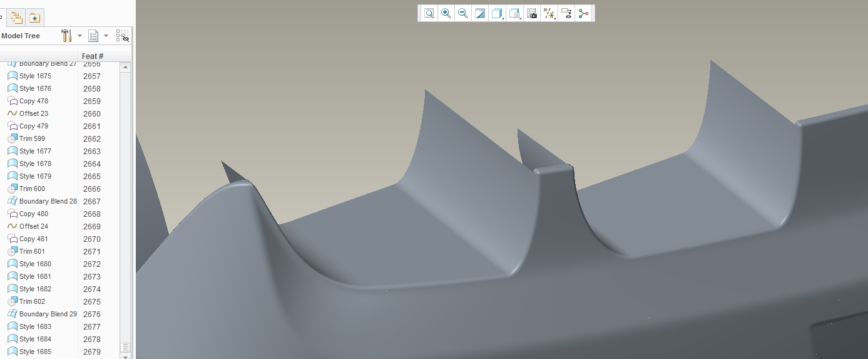Viewport: 868px width, 359px height.
Task: Click the model tree scroll-down arrow
Action: click(x=126, y=356)
